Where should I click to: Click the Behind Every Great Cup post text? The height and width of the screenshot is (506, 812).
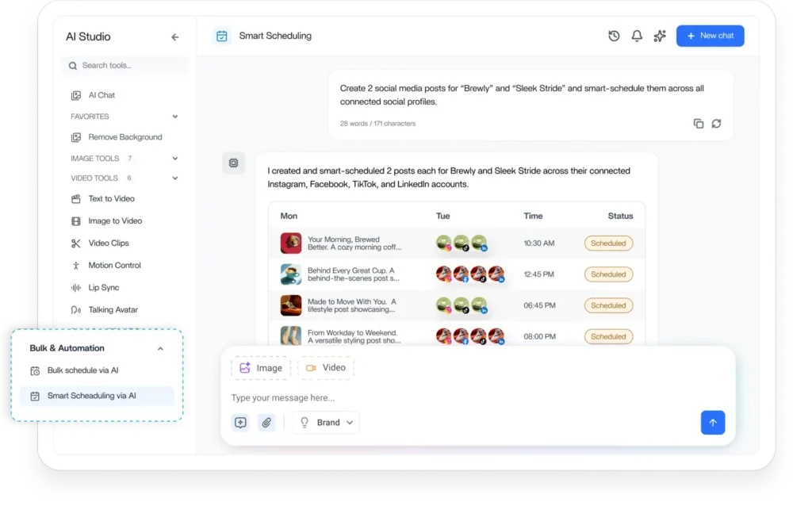(353, 274)
